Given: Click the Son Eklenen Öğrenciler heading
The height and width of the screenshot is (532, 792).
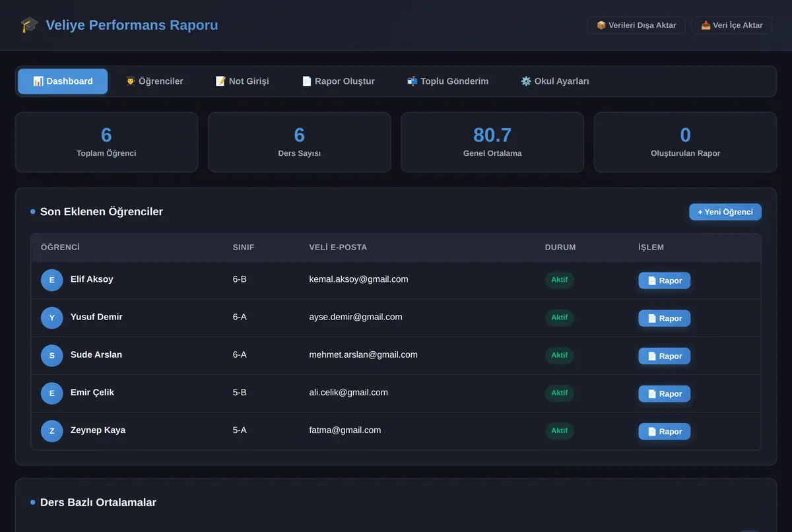Looking at the screenshot, I should click(x=102, y=212).
